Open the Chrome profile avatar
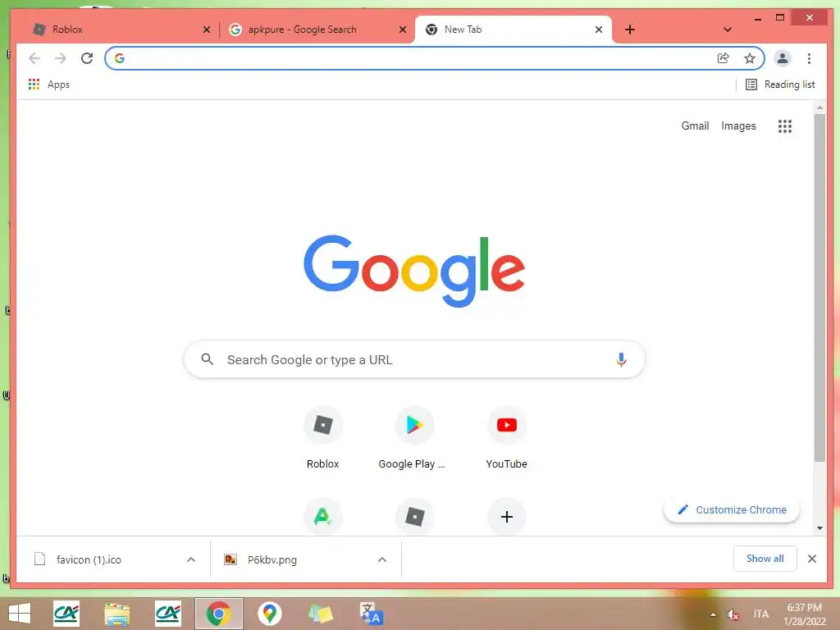Image resolution: width=840 pixels, height=630 pixels. pyautogui.click(x=782, y=58)
